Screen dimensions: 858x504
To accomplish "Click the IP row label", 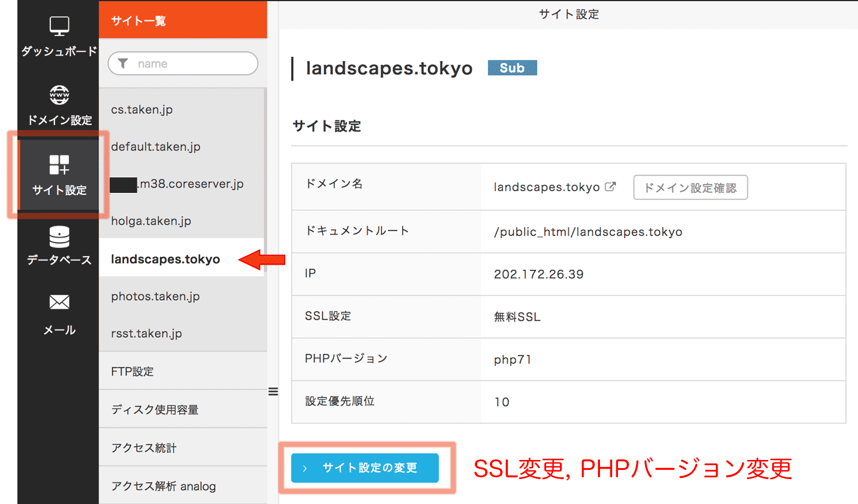I will click(310, 273).
